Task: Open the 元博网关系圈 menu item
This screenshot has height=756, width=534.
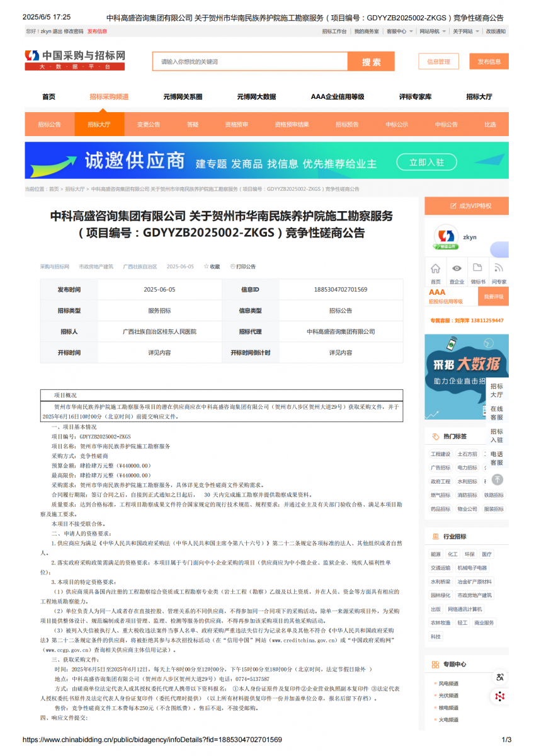Action: click(x=183, y=97)
